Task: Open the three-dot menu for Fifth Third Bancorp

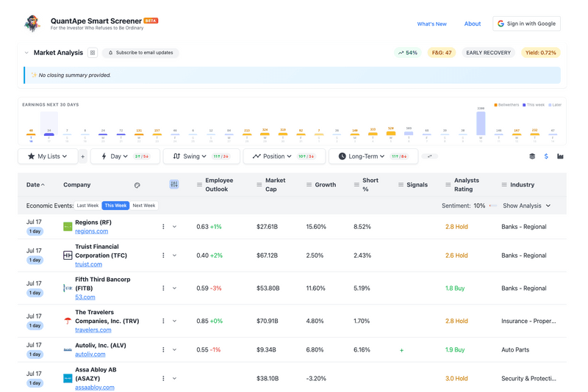Action: point(163,288)
